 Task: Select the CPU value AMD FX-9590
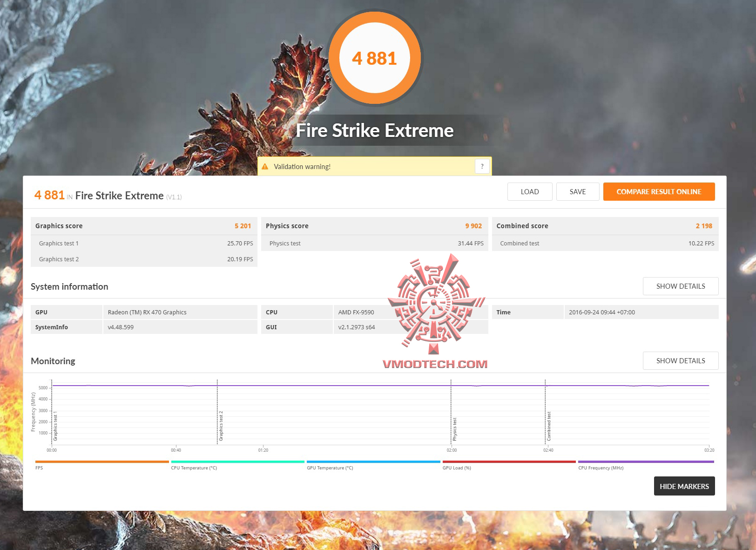click(x=356, y=312)
